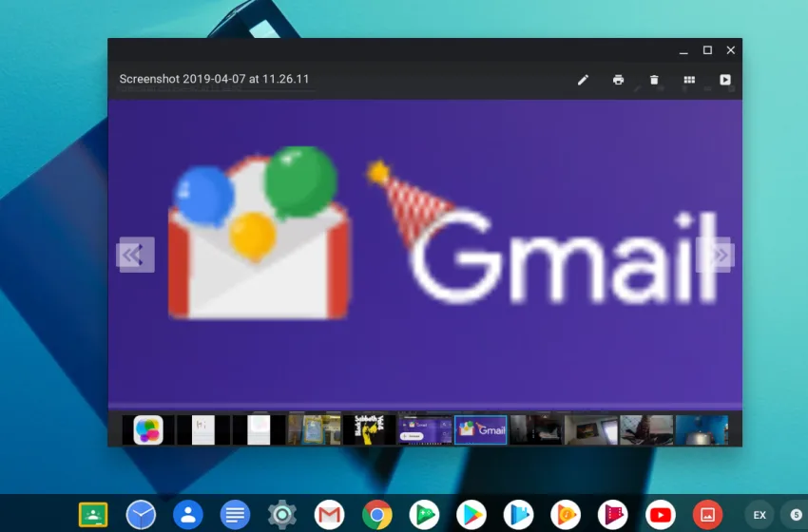Go to the previous image arrow

coord(136,255)
